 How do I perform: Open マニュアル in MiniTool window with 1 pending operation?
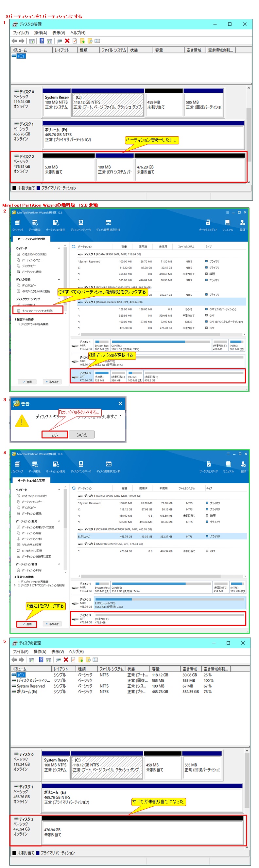228,225
